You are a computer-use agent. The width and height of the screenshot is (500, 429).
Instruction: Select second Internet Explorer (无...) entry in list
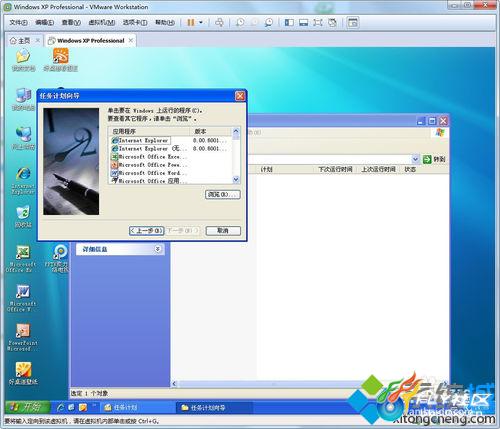(x=149, y=149)
